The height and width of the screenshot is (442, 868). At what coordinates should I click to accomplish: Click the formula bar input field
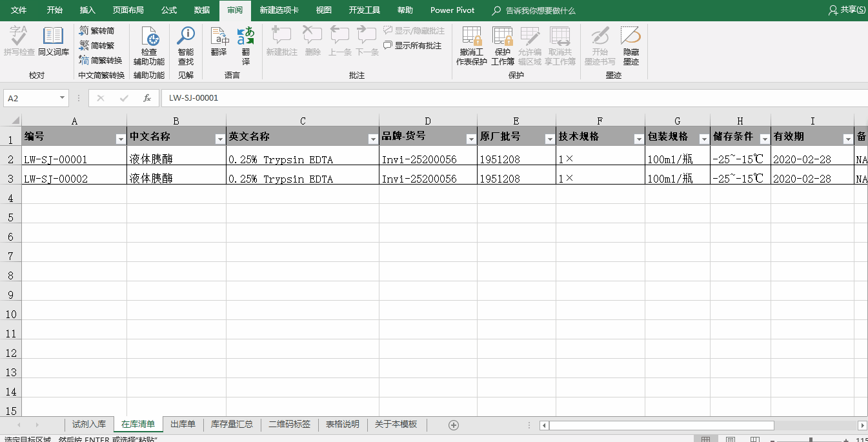[510, 98]
